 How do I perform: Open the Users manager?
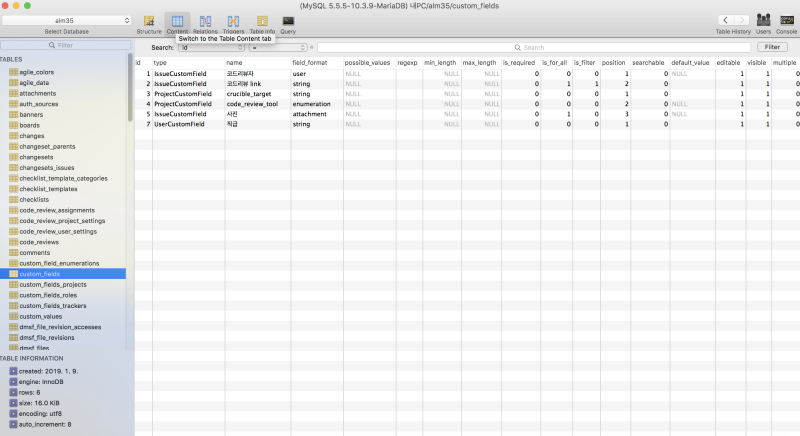[x=763, y=24]
